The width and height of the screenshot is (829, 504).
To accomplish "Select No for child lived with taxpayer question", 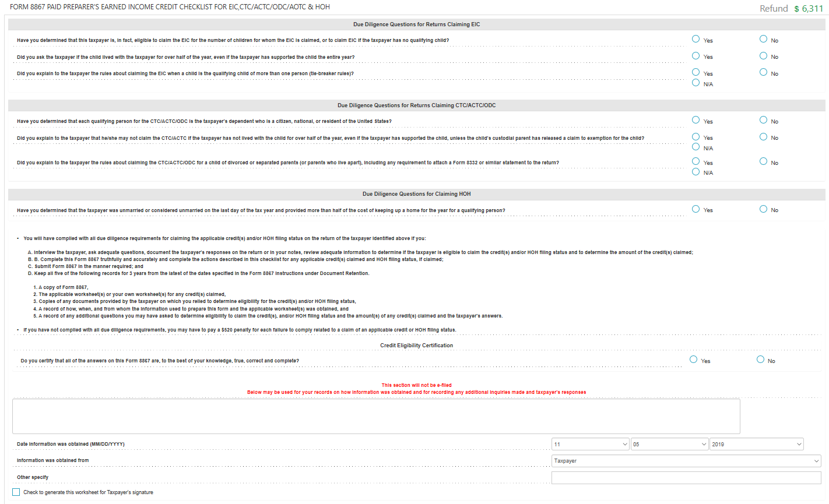I will (x=762, y=55).
